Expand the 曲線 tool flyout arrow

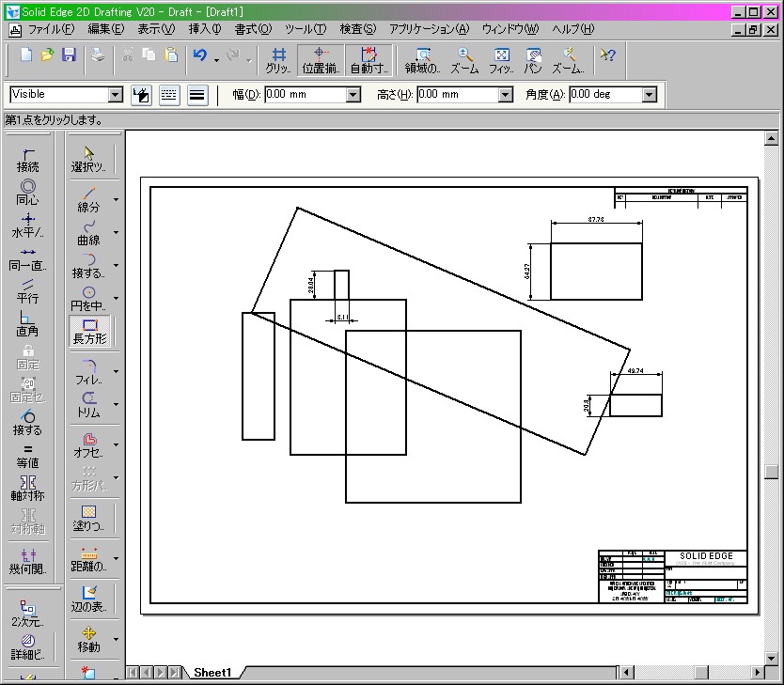(116, 233)
